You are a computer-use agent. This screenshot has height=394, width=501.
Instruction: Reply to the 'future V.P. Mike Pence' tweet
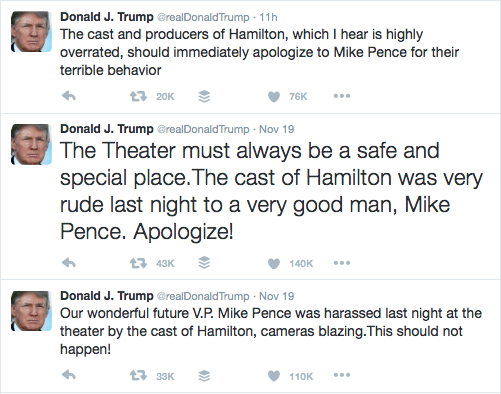coord(69,375)
